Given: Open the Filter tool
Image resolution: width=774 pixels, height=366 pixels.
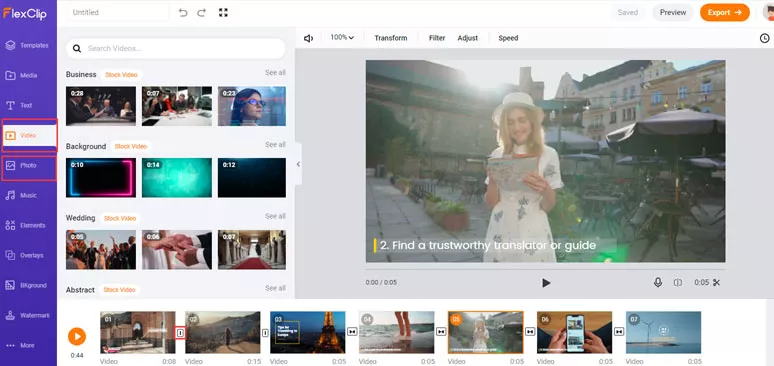Looking at the screenshot, I should point(437,38).
